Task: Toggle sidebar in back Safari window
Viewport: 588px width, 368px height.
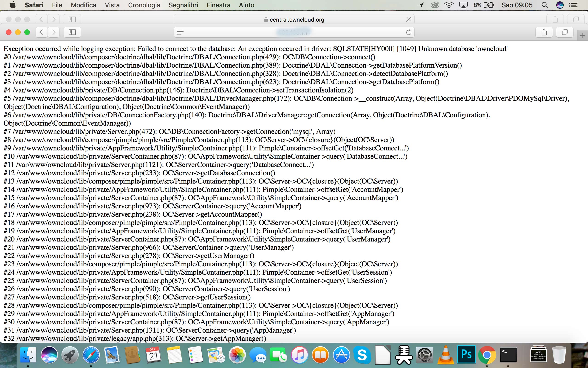Action: tap(72, 19)
